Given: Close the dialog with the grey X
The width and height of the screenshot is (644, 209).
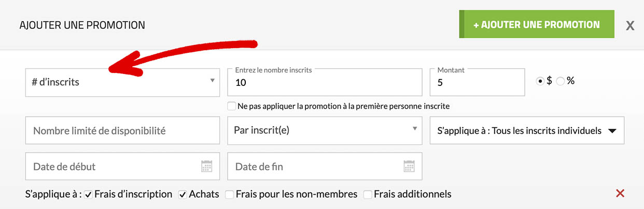Looking at the screenshot, I should (630, 25).
